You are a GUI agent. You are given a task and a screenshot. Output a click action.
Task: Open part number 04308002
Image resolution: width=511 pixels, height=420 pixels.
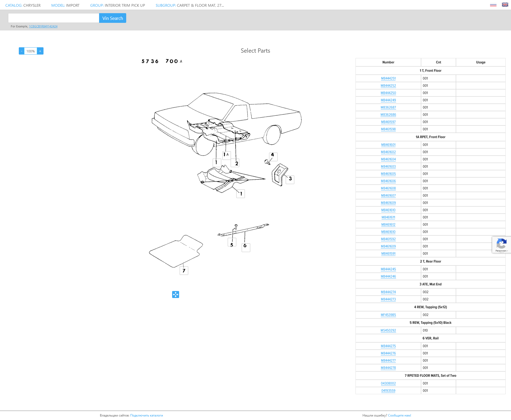(x=388, y=383)
